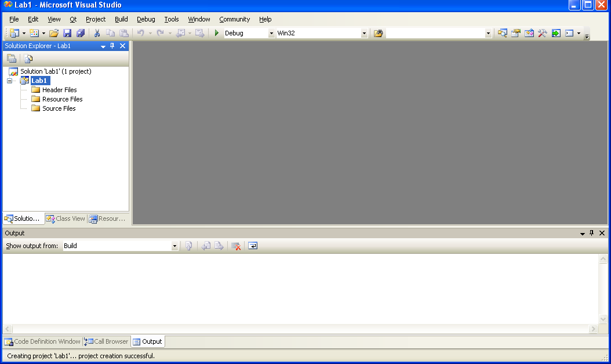
Task: Open the Community menu
Action: point(234,19)
